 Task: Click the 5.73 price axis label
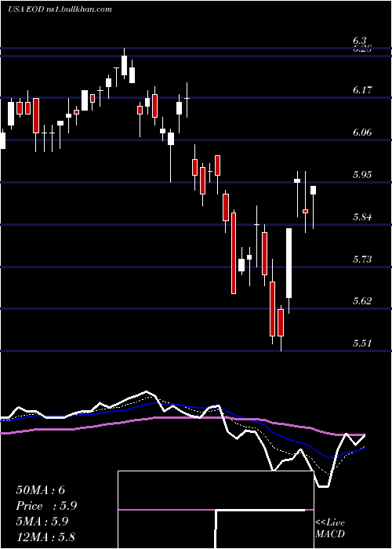[362, 259]
